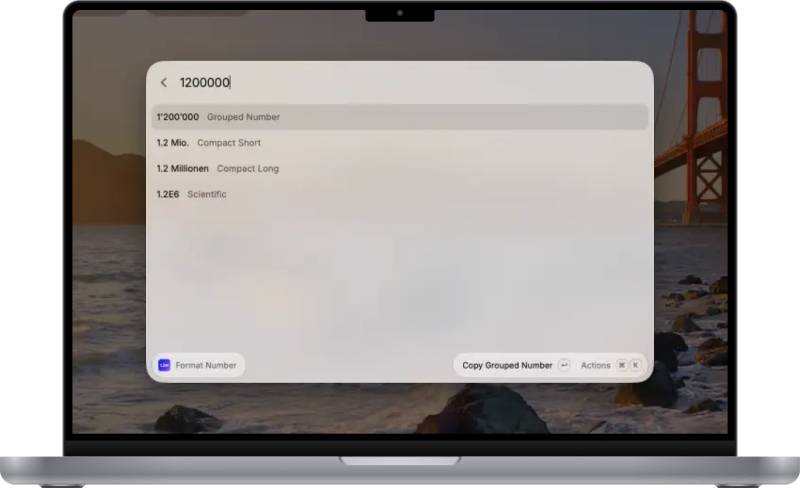
Task: Click the Format Number label
Action: click(x=206, y=365)
